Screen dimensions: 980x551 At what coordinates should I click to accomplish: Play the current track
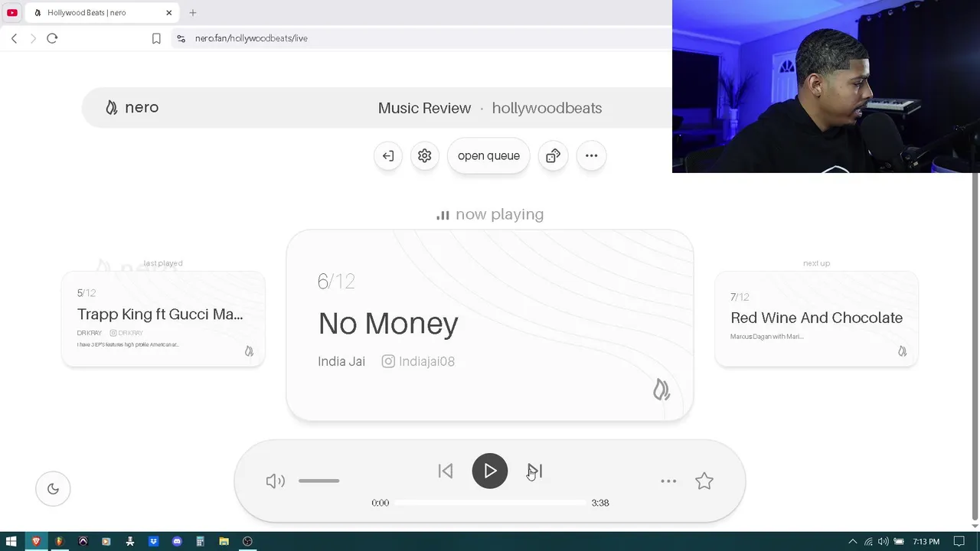tap(490, 471)
